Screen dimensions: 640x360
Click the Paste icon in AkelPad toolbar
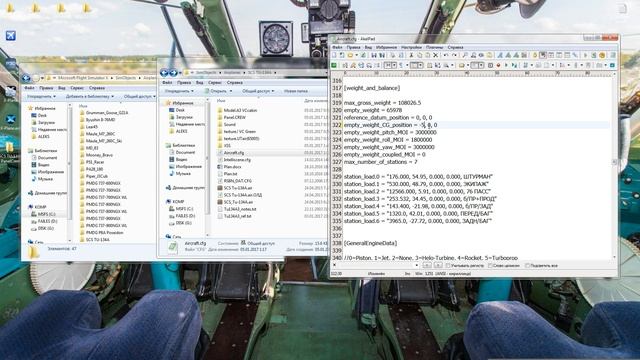(428, 55)
